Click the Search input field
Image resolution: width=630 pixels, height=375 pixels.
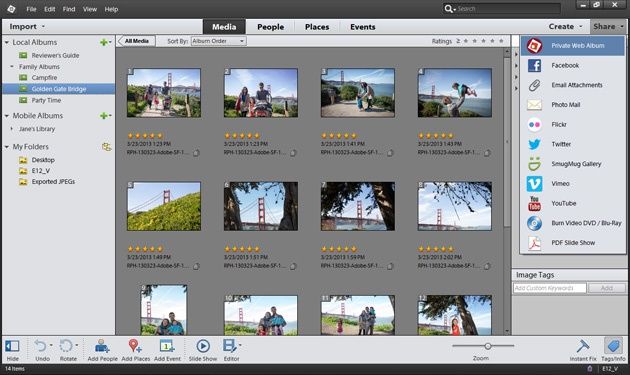point(508,8)
